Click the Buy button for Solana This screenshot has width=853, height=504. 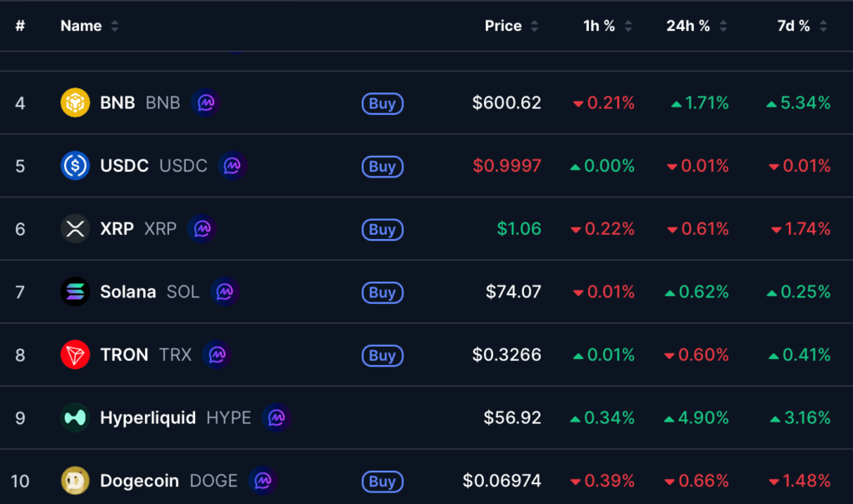click(x=382, y=293)
